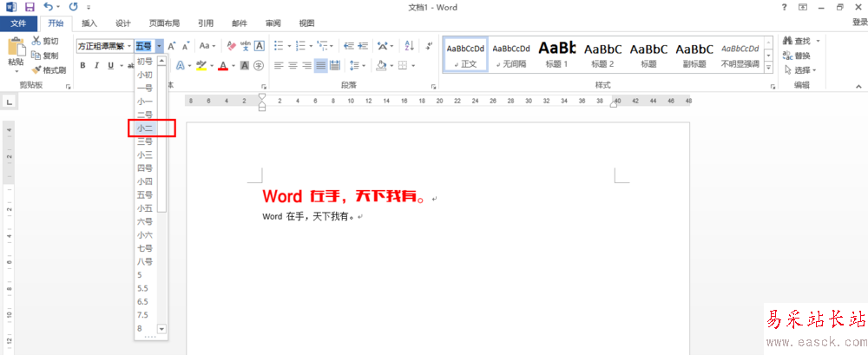Viewport: 868px width, 355px height.
Task: Show paragraph marks icon
Action: click(429, 45)
